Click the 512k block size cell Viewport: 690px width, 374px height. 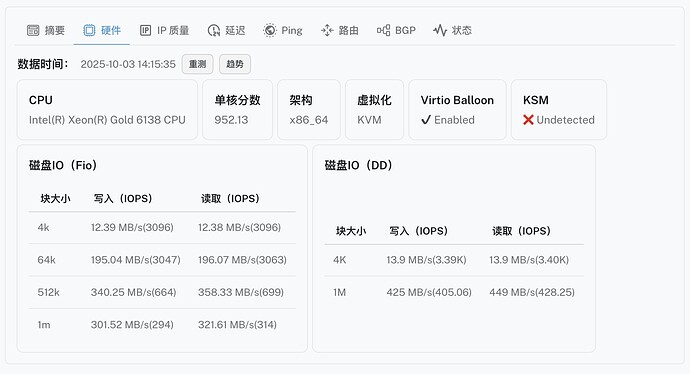48,292
